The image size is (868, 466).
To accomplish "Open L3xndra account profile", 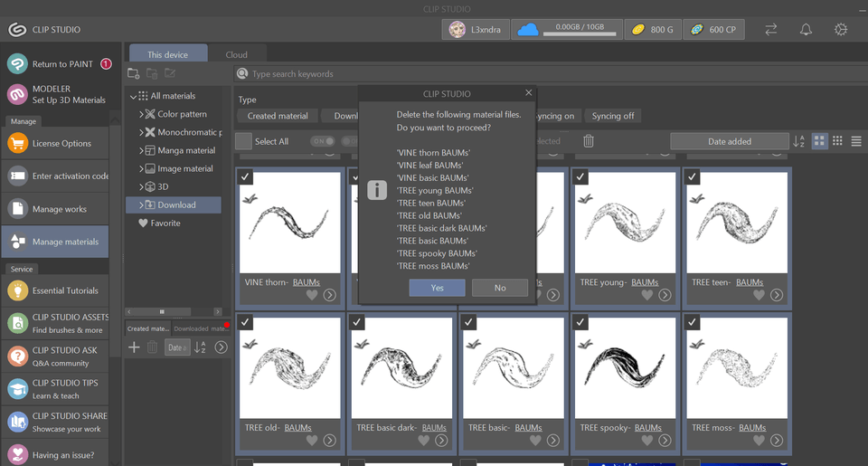I will (476, 29).
